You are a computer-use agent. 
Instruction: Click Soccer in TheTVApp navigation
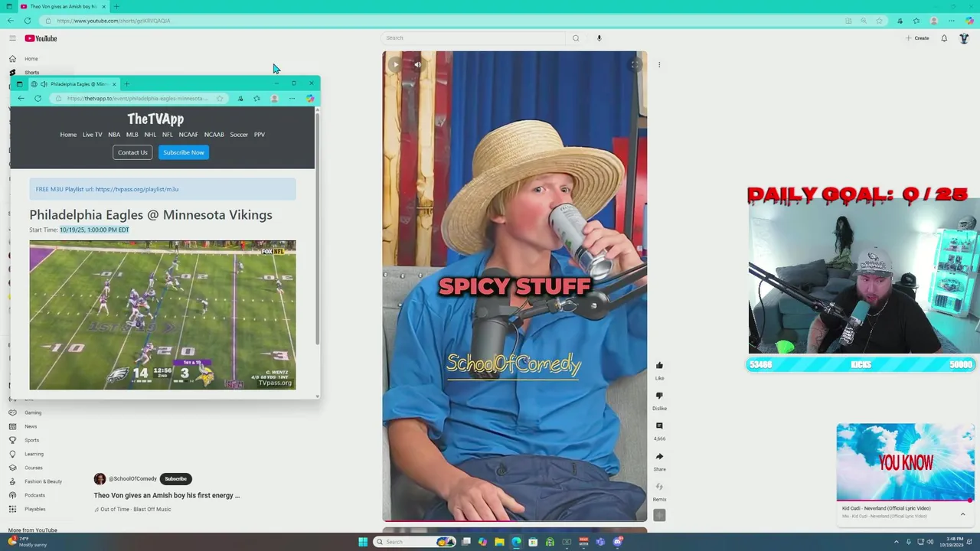click(239, 135)
